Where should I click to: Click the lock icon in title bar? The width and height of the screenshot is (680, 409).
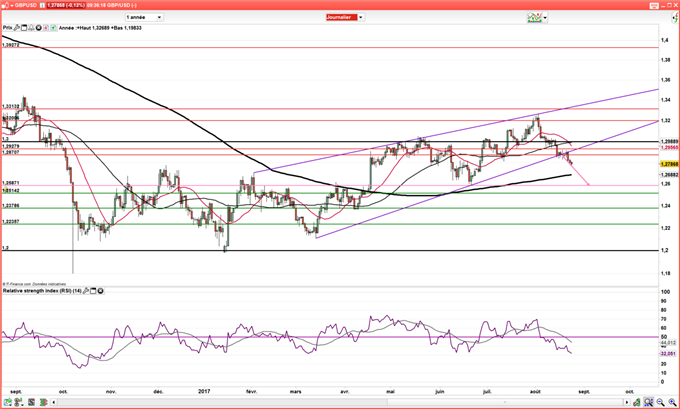click(x=7, y=5)
